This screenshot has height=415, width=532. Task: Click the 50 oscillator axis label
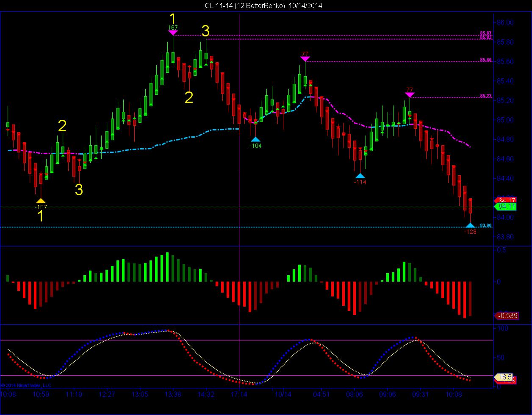(502, 357)
